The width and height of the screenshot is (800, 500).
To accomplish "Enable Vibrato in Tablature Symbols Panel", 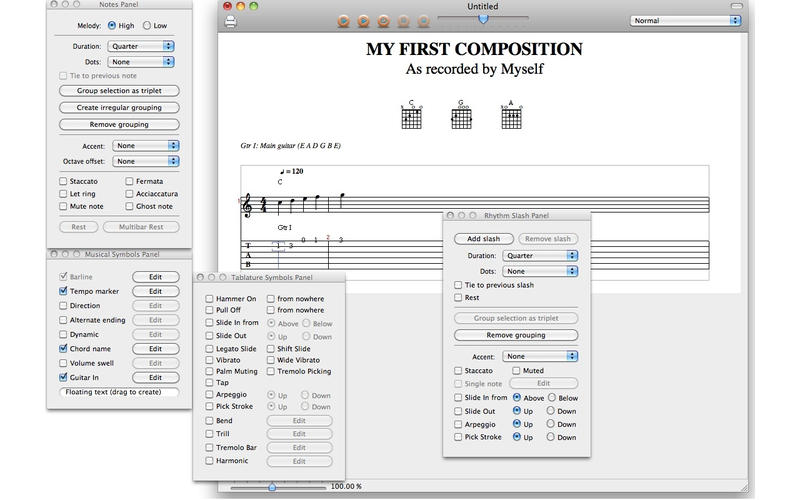I will click(209, 360).
